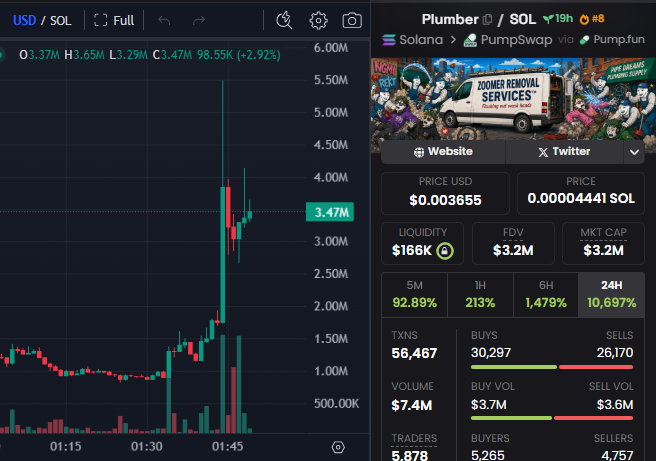656x461 pixels.
Task: Click the trending flame #8 badge
Action: [592, 18]
